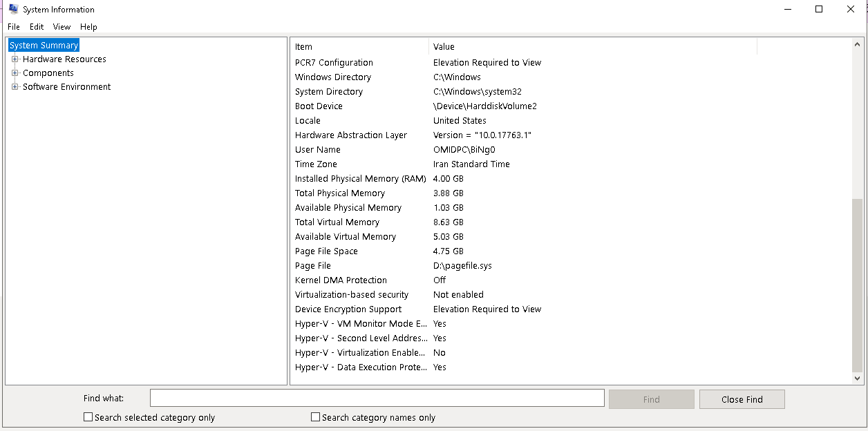Open the Edit menu

(37, 27)
